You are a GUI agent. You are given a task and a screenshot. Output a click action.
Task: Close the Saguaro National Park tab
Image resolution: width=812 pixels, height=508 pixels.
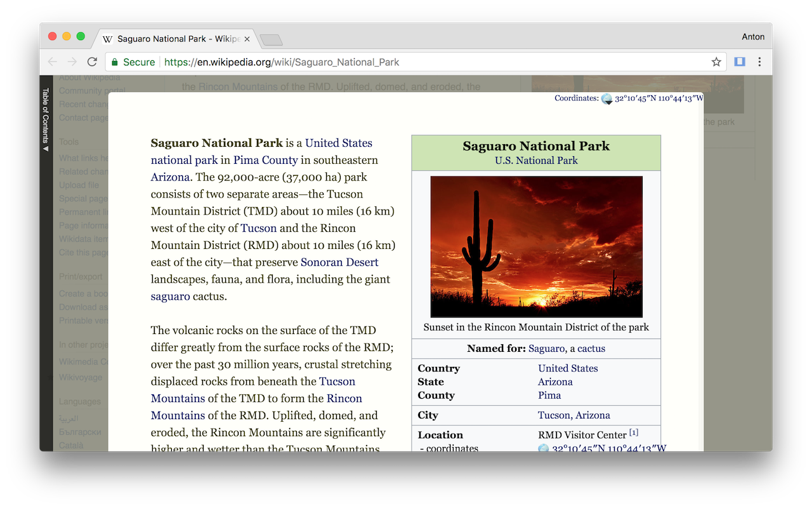[247, 39]
